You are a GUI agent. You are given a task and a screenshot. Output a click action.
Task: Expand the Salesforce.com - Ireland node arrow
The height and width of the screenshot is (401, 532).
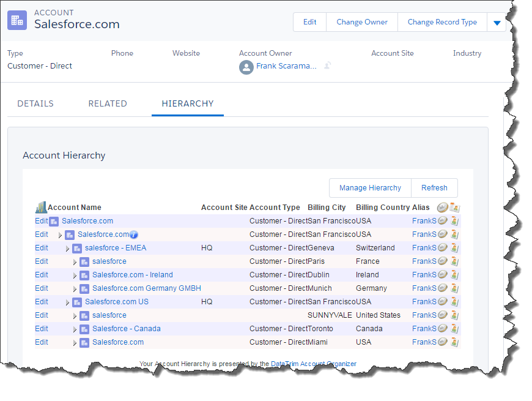pos(75,275)
